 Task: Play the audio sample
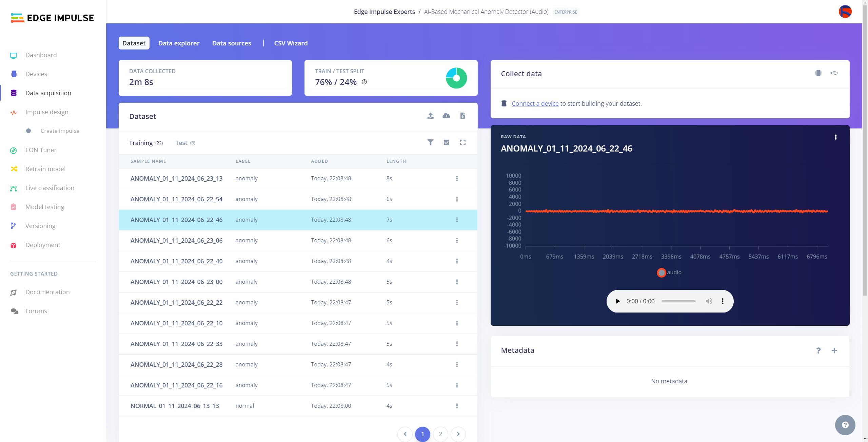pyautogui.click(x=617, y=301)
